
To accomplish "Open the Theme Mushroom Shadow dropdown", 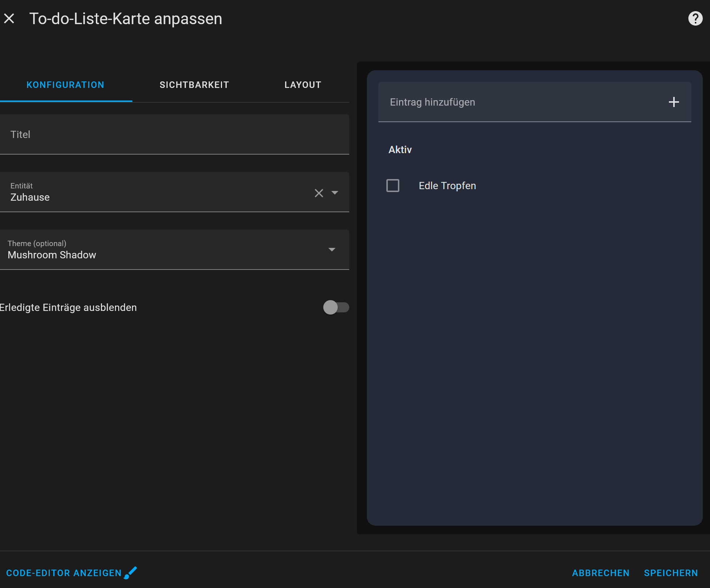I will [174, 249].
